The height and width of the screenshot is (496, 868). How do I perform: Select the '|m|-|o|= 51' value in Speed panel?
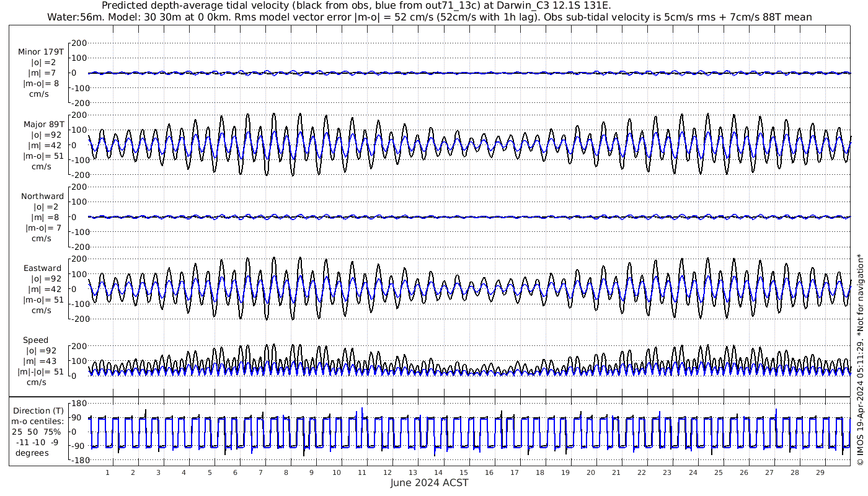click(41, 372)
